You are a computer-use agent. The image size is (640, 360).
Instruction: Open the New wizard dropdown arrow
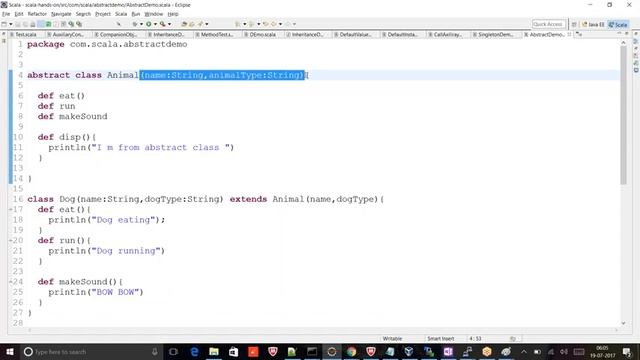(x=11, y=24)
